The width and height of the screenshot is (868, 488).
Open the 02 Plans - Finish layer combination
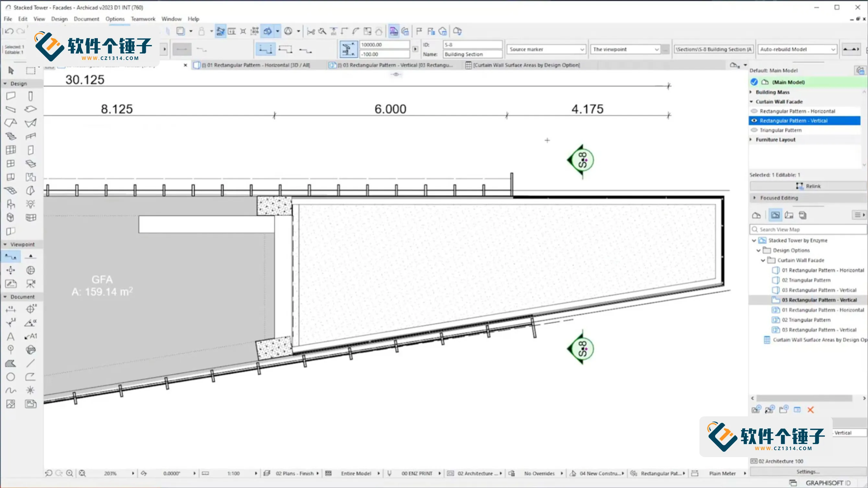(295, 473)
